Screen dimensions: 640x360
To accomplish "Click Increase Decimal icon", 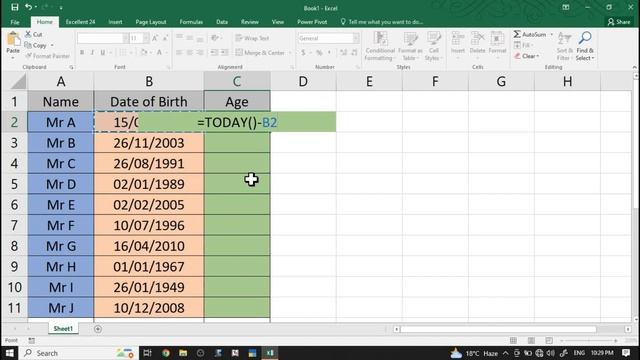I will point(344,53).
